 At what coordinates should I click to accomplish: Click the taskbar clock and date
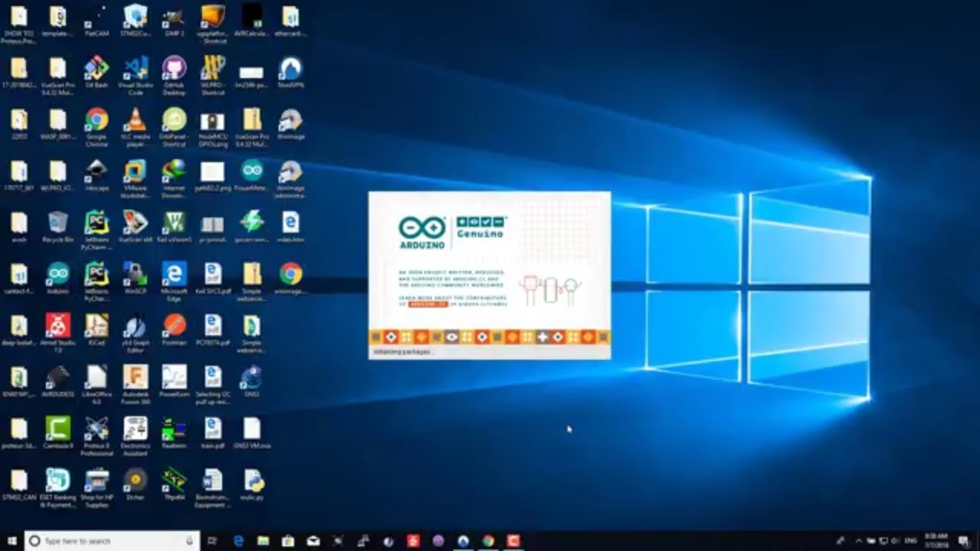click(x=936, y=541)
